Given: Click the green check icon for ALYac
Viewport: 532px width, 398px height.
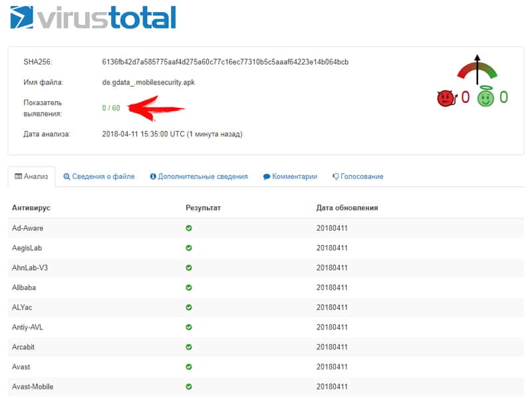Looking at the screenshot, I should tap(189, 307).
